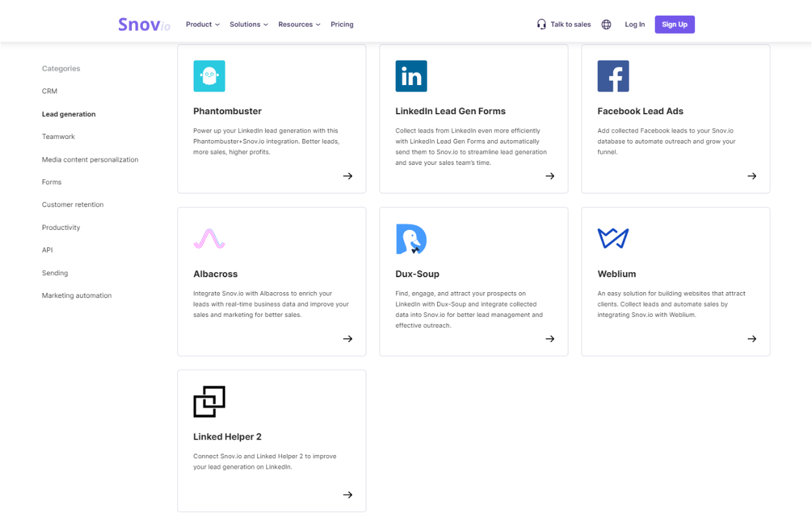The image size is (812, 520).
Task: Click the Sign Up button
Action: tap(675, 25)
